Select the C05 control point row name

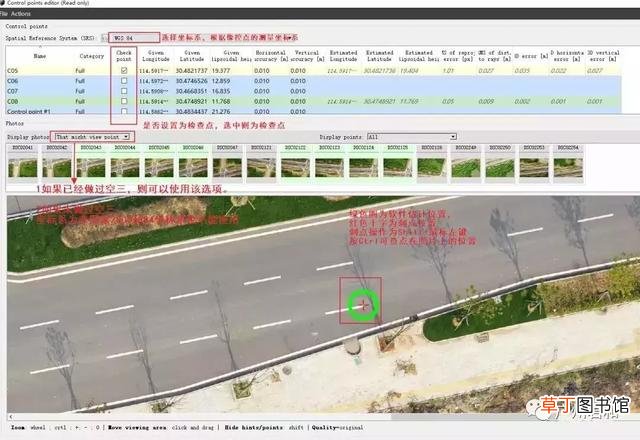pos(13,70)
